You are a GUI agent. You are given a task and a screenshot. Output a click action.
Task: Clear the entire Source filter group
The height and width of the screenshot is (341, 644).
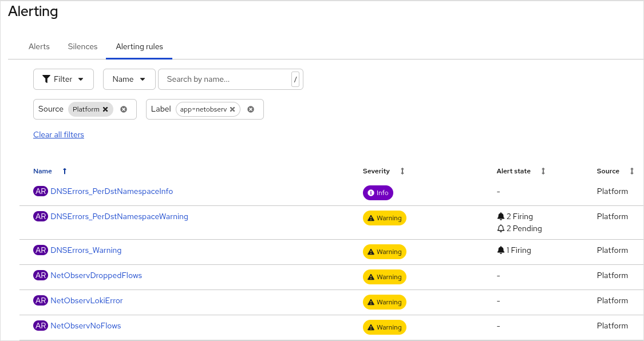pos(124,109)
